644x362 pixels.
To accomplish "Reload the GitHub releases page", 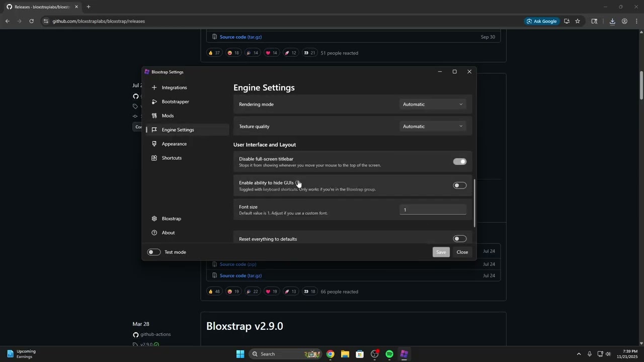I will point(31,21).
